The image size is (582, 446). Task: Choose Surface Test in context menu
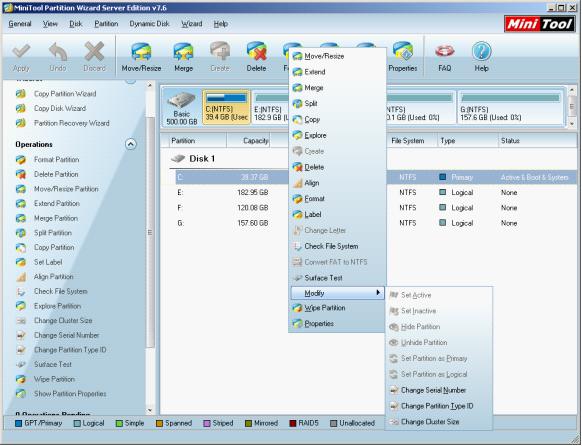coord(337,278)
